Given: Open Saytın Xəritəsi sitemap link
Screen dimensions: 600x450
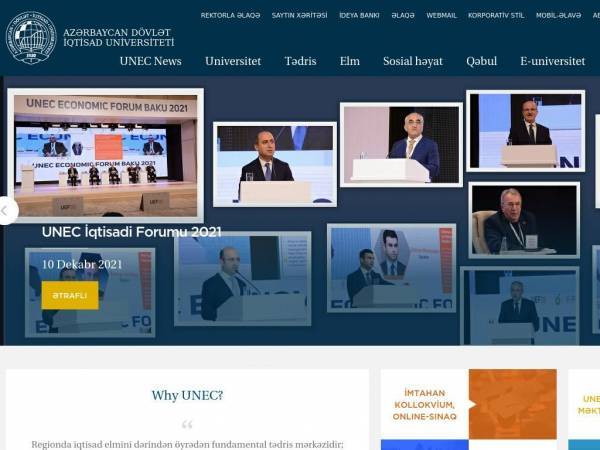Looking at the screenshot, I should [x=299, y=15].
